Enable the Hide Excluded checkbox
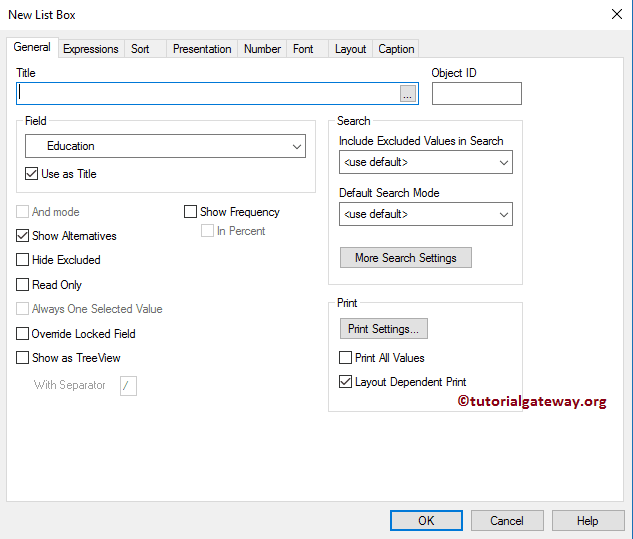633x539 pixels. click(23, 260)
